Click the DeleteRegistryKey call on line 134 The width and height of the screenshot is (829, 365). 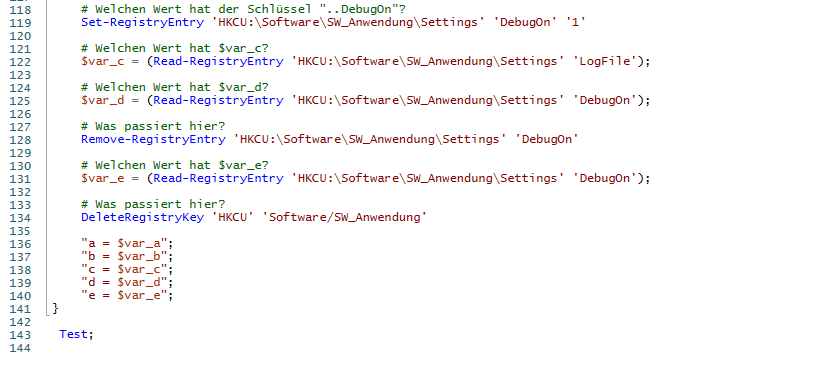point(142,217)
